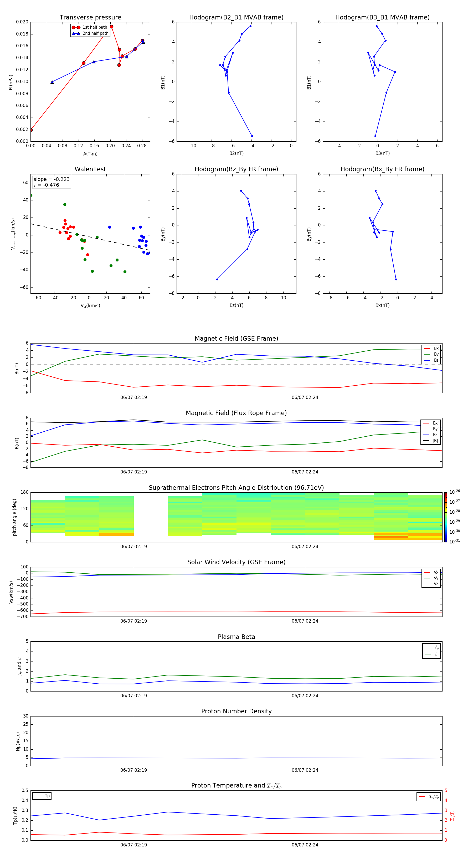Select the '1st half path' legend entry
This screenshot has height=868, width=473.
[90, 27]
